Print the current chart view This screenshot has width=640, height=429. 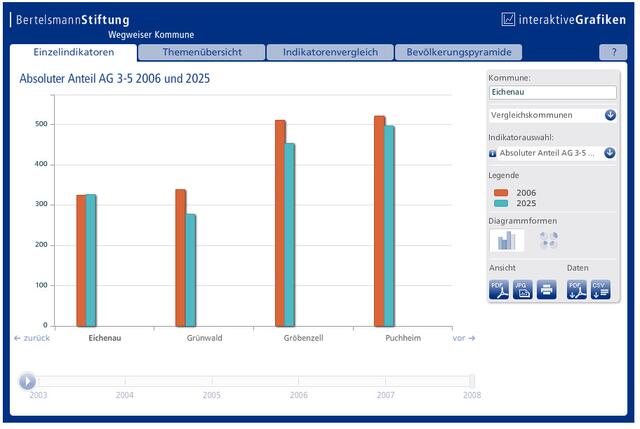[x=547, y=290]
